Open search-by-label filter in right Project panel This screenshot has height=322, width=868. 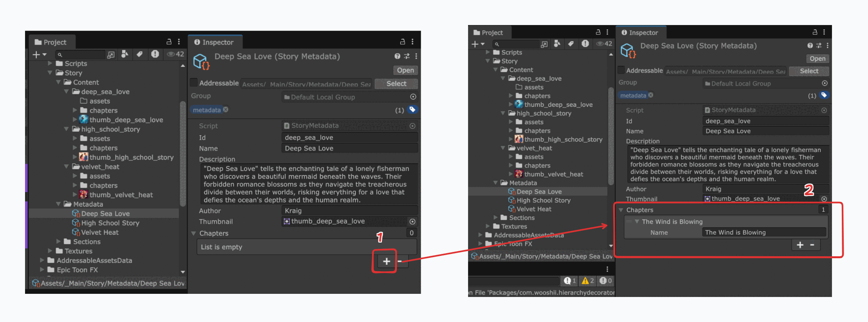tap(571, 44)
